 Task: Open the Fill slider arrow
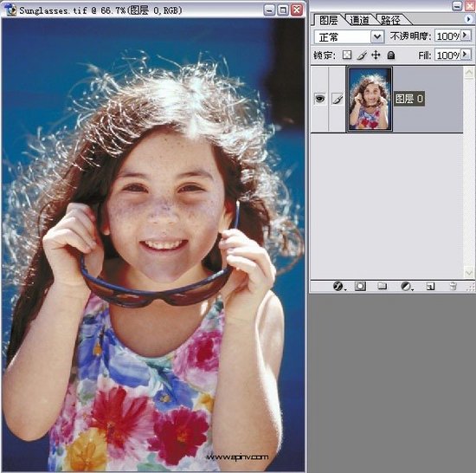466,55
